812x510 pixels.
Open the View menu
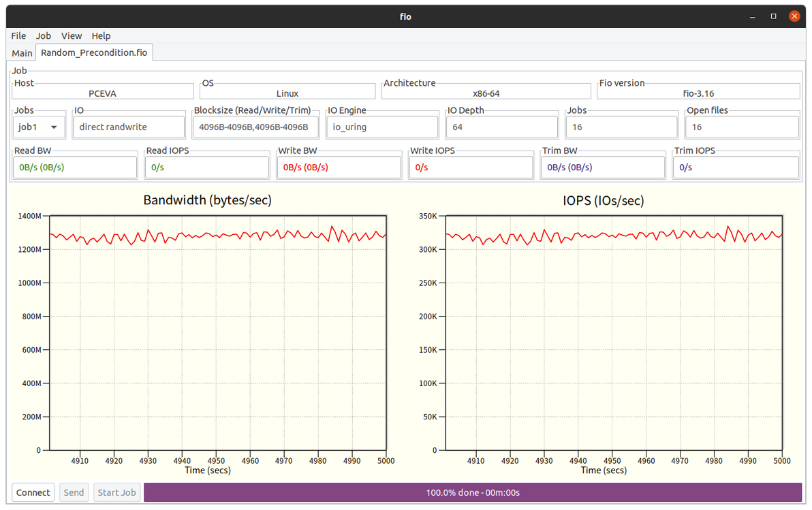[x=72, y=35]
